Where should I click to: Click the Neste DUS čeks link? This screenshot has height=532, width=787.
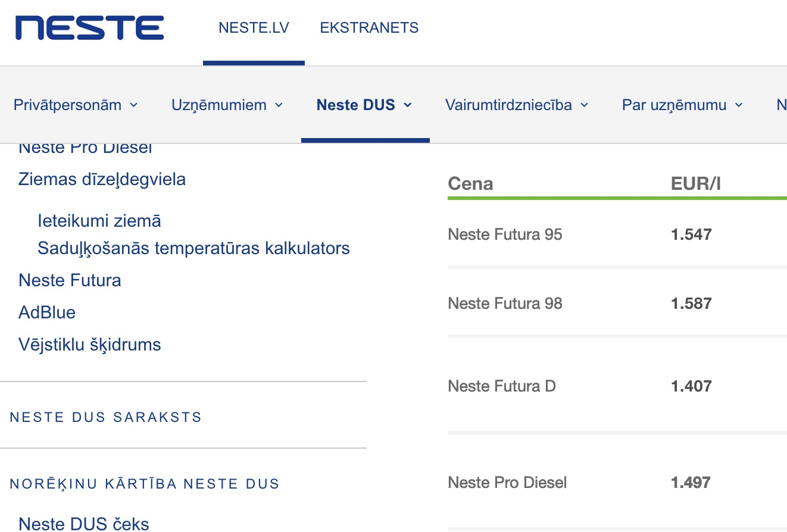84,524
